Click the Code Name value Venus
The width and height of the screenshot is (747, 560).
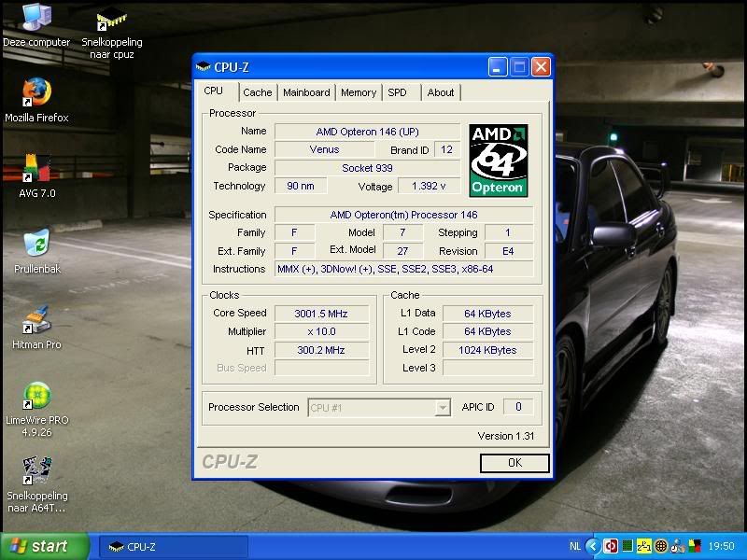pyautogui.click(x=324, y=149)
